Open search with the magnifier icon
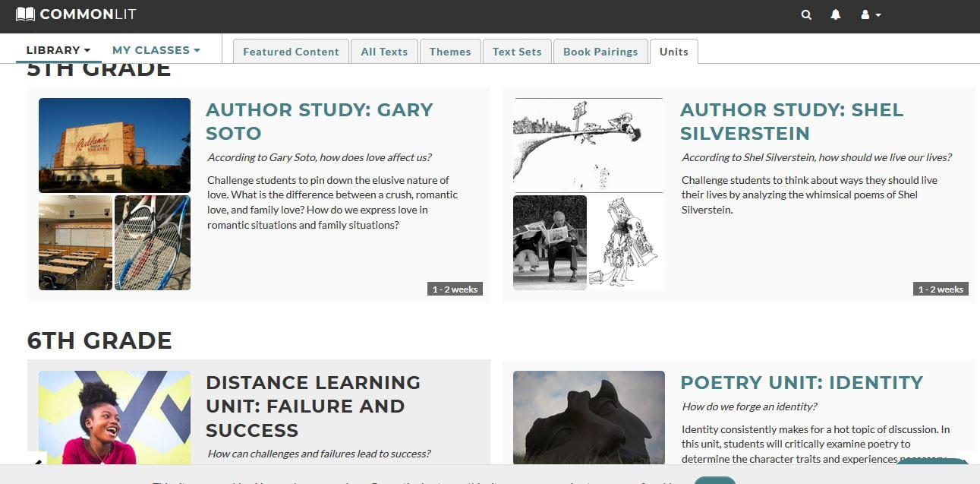The image size is (980, 484). click(806, 15)
